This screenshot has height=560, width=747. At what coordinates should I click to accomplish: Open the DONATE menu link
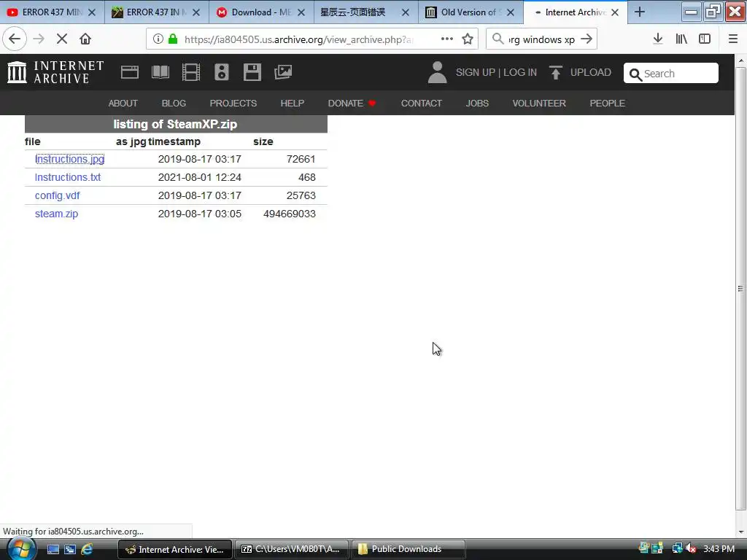[352, 104]
